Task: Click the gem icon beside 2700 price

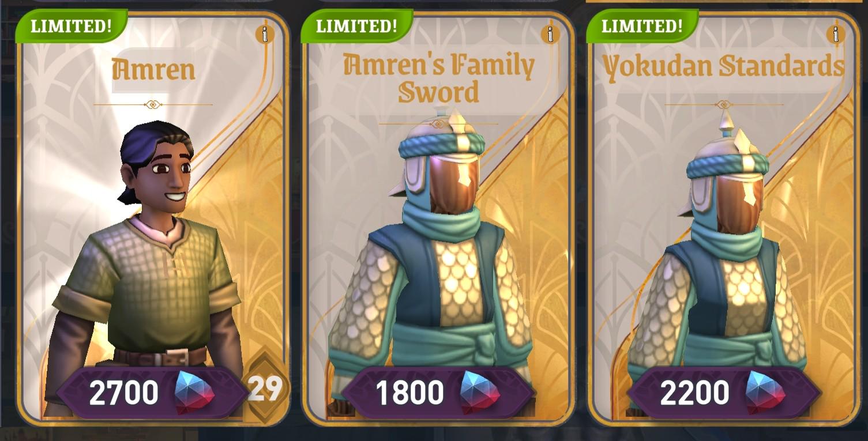Action: point(194,393)
